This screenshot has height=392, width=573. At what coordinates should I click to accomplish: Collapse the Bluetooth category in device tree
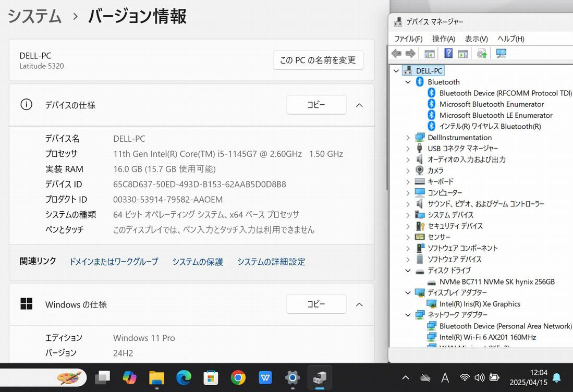(x=408, y=82)
